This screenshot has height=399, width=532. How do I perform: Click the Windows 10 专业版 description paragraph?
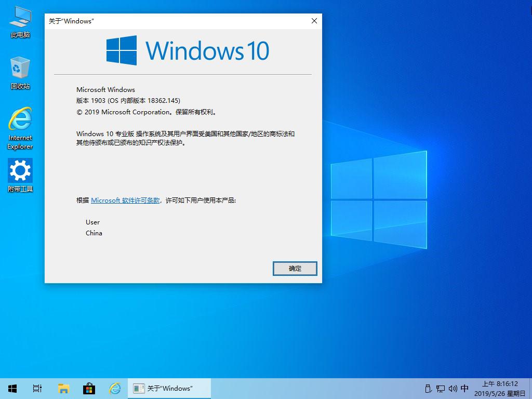point(185,138)
